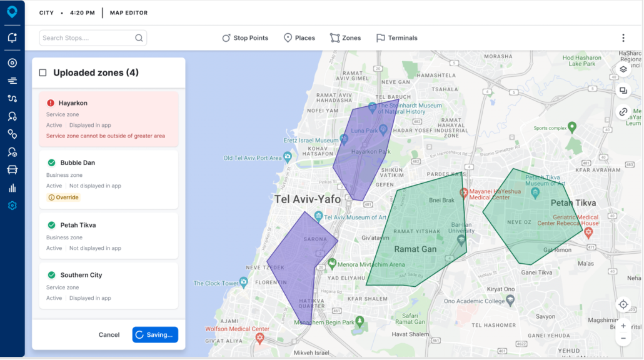Viewport: 644px width, 360px height.
Task: Switch to the Zones tab
Action: pyautogui.click(x=345, y=37)
